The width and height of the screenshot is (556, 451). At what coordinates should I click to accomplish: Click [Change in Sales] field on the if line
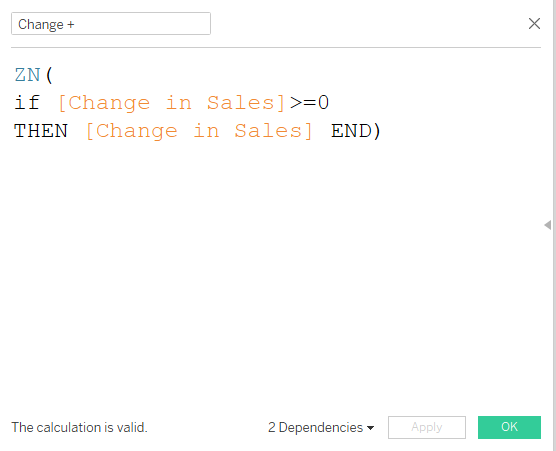(171, 103)
